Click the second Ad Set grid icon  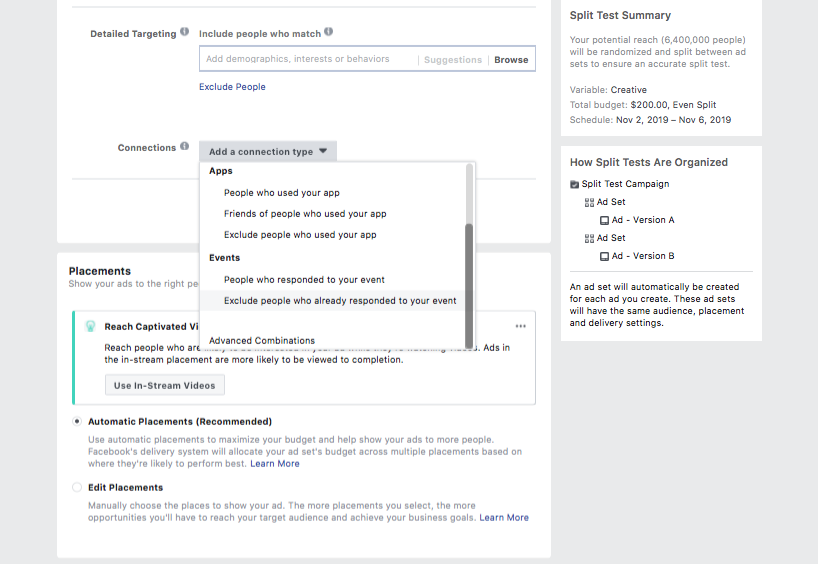(590, 238)
